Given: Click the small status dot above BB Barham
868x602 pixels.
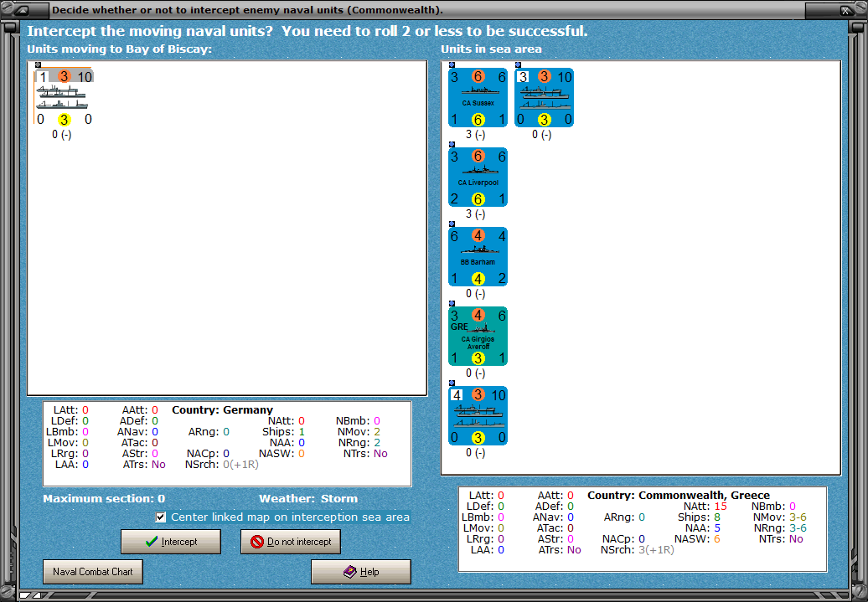Looking at the screenshot, I should click(452, 224).
